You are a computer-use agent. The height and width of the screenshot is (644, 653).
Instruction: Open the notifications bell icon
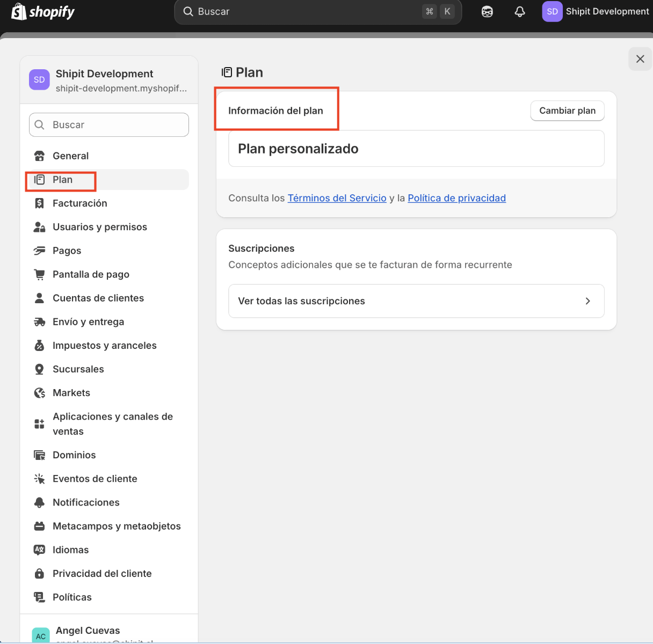coord(519,12)
